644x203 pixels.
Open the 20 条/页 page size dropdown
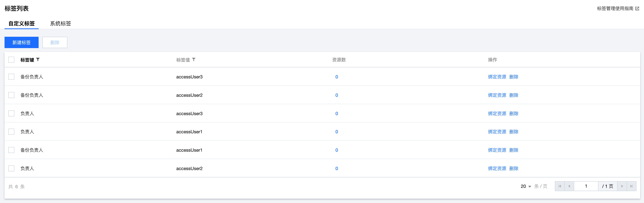pyautogui.click(x=526, y=187)
